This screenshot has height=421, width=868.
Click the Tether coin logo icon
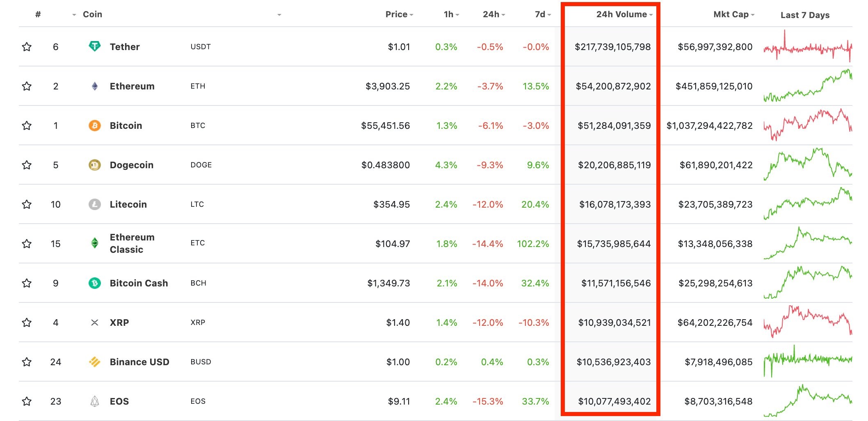94,46
